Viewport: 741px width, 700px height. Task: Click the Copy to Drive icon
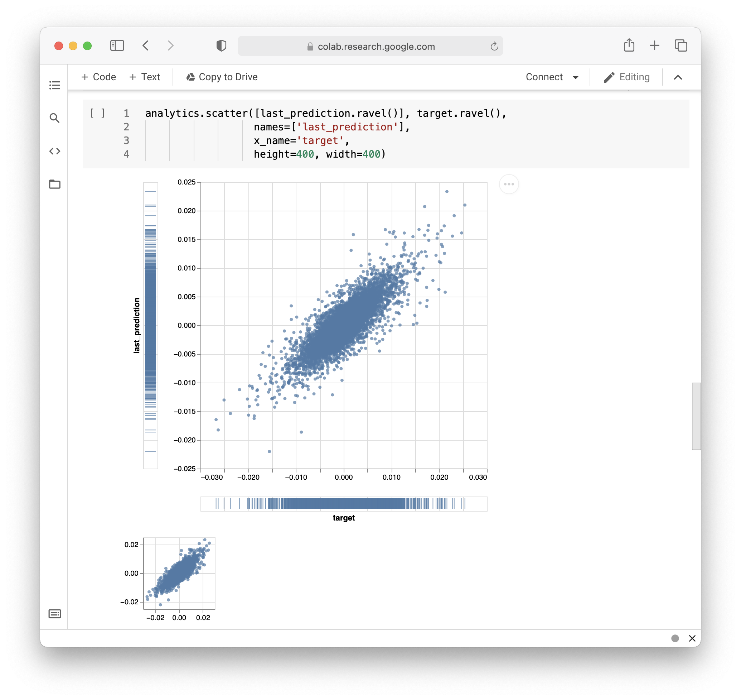[x=191, y=77]
